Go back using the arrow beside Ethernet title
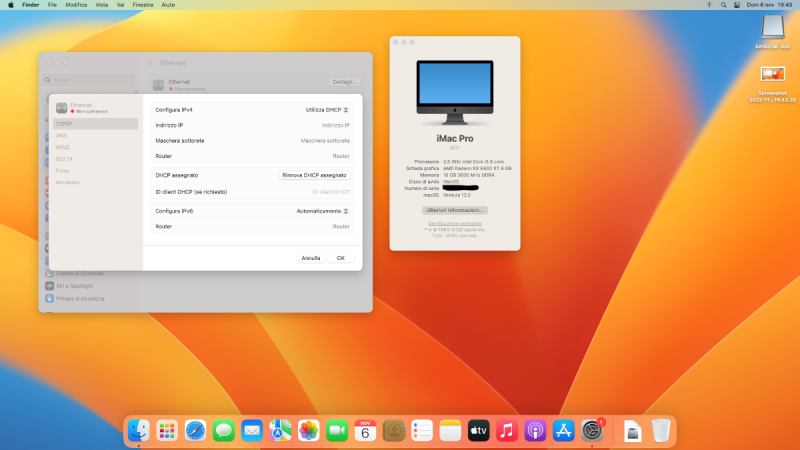 click(x=150, y=63)
